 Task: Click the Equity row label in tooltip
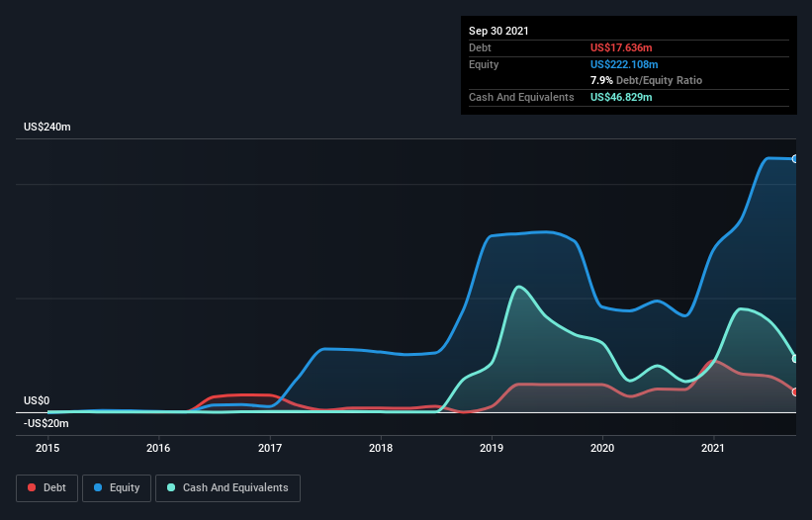[484, 64]
